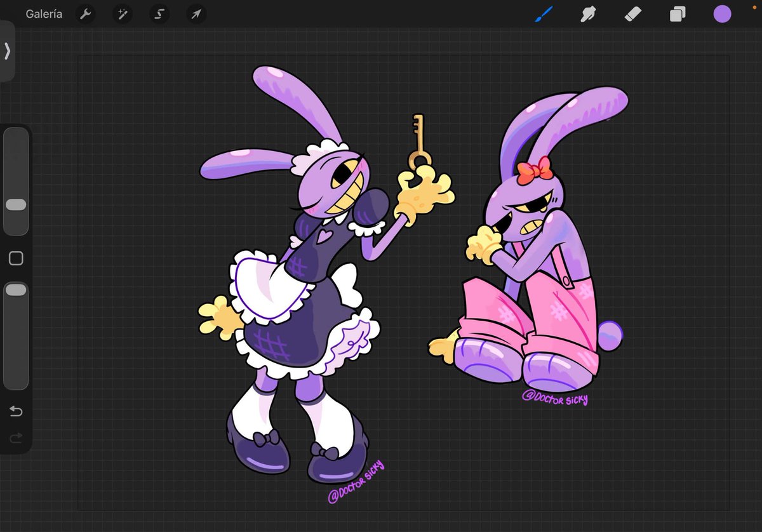Activate the Selection tool
The height and width of the screenshot is (532, 762).
(159, 14)
